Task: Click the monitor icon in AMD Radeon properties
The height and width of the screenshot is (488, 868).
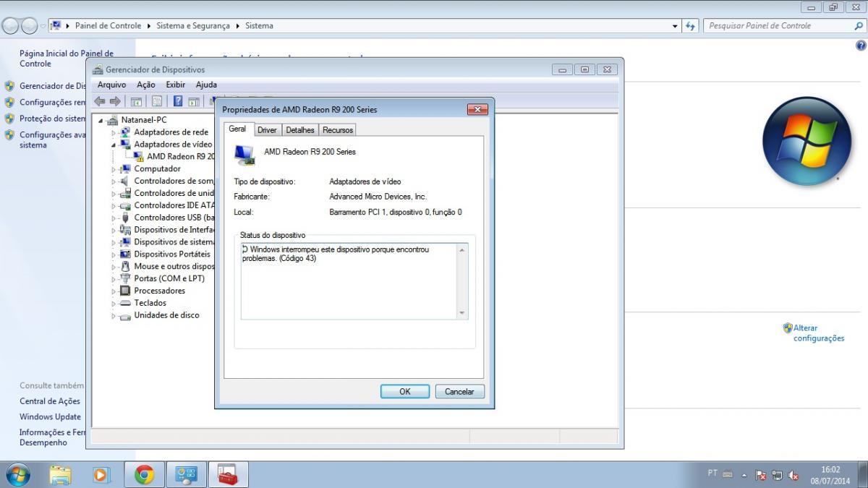Action: [x=244, y=155]
